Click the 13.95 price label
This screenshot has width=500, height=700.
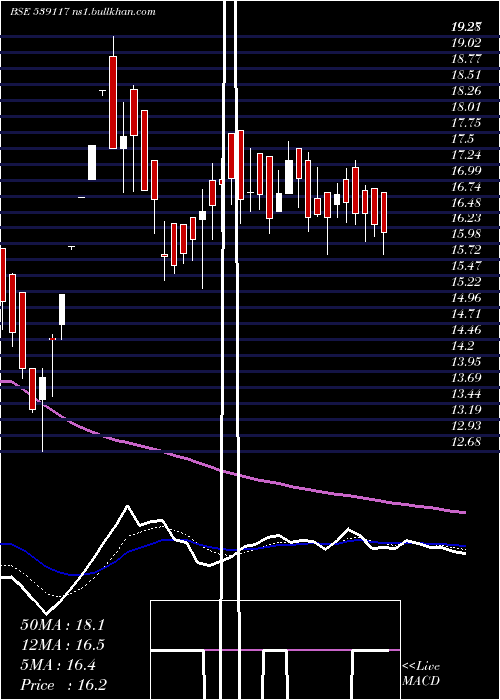pos(466,362)
